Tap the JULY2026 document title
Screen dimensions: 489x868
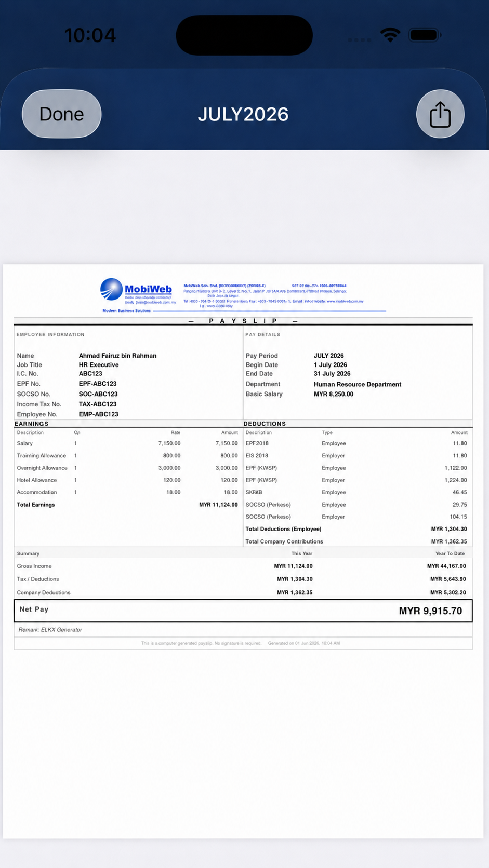pos(243,114)
